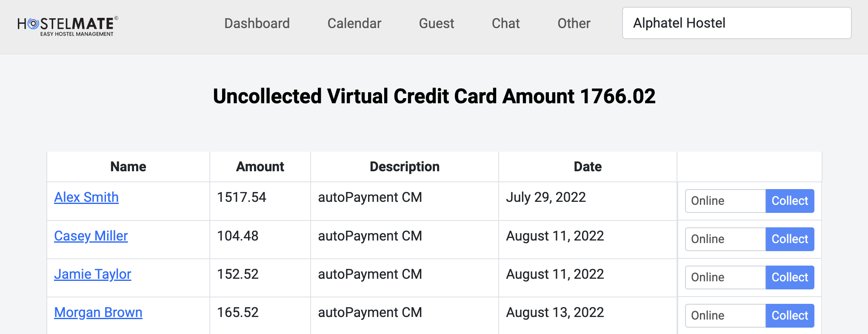Go to the Calendar page

(x=354, y=23)
